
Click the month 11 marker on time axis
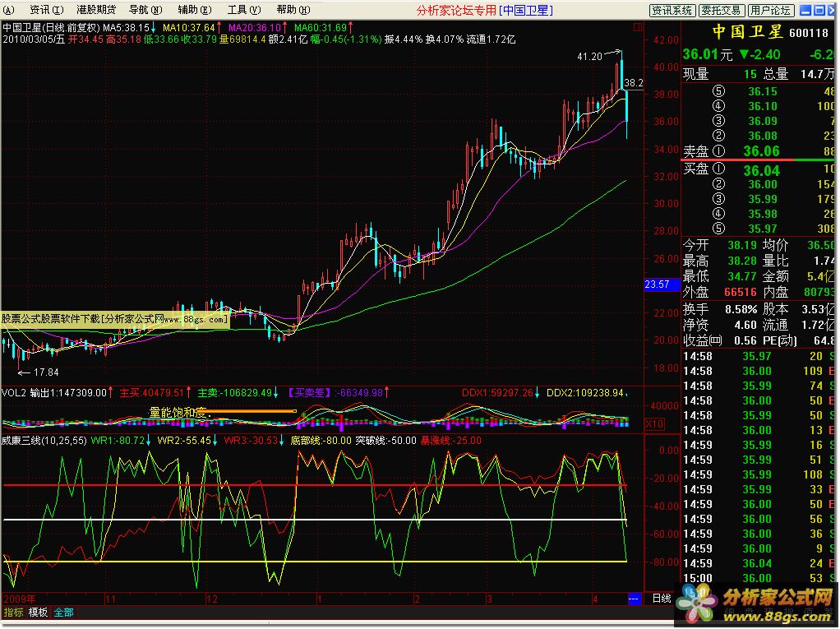point(110,599)
